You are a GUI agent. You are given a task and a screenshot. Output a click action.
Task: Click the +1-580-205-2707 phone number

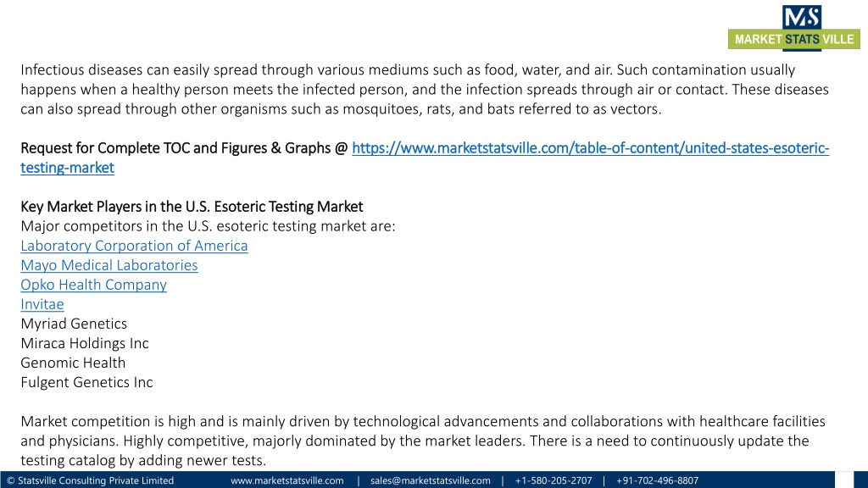pos(553,480)
